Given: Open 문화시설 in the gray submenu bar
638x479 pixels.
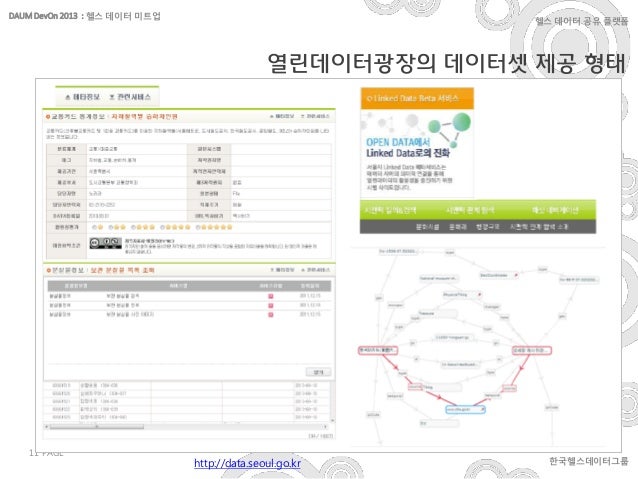Looking at the screenshot, I should pos(427,227).
